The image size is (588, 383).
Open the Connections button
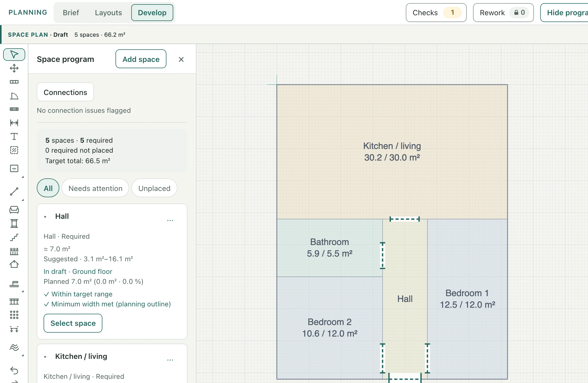[65, 92]
